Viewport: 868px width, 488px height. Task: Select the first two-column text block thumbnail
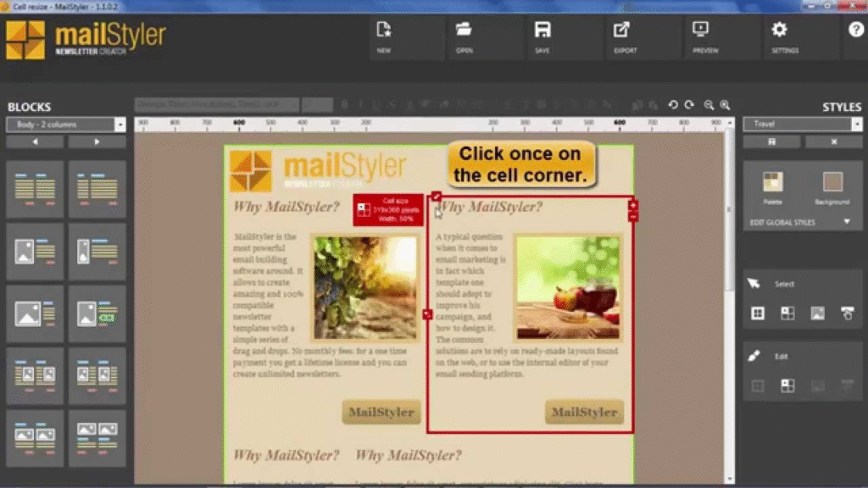click(36, 189)
